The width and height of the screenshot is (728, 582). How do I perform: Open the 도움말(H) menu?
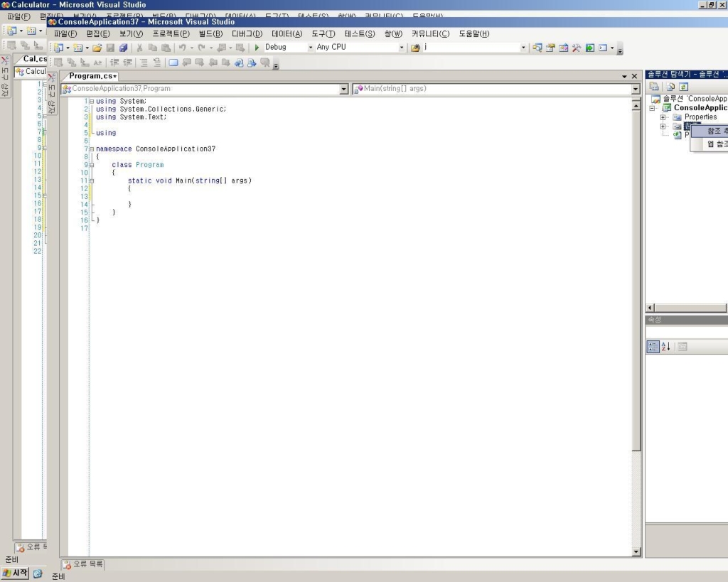pos(474,34)
